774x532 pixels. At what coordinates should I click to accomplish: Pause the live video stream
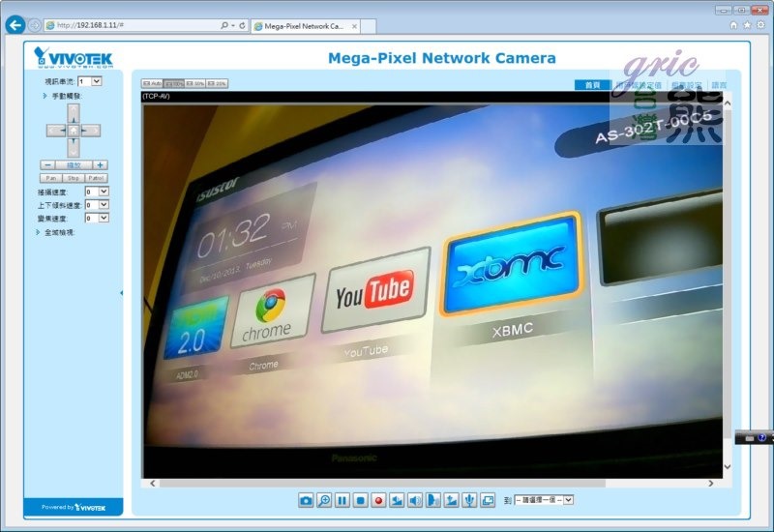click(342, 500)
